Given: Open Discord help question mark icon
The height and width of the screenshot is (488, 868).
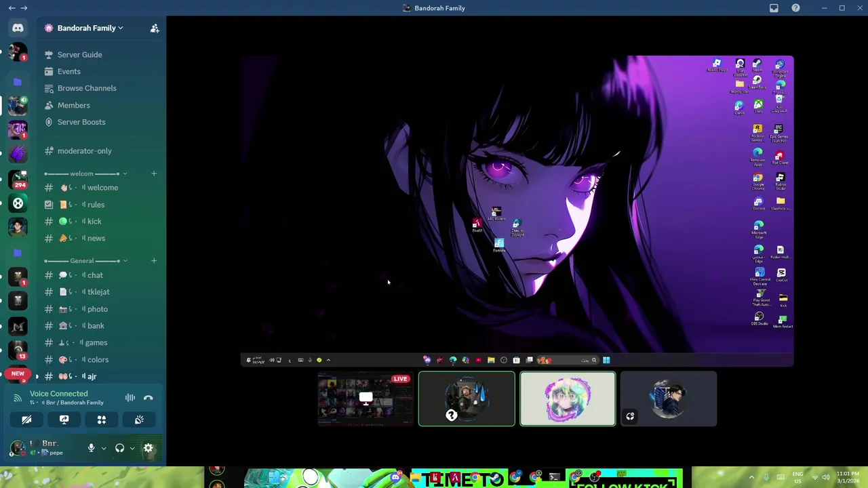Looking at the screenshot, I should [795, 8].
